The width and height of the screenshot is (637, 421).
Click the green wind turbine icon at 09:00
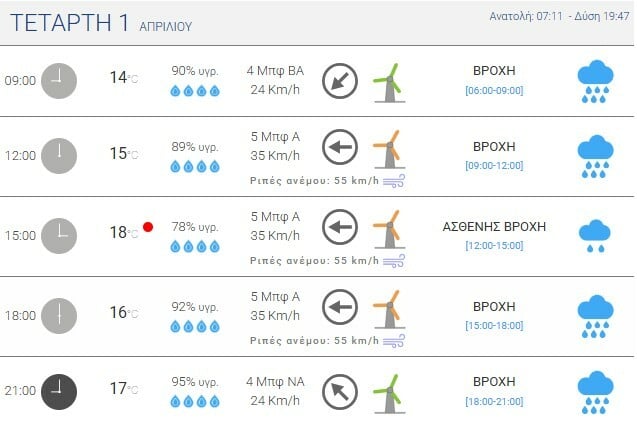coord(387,80)
